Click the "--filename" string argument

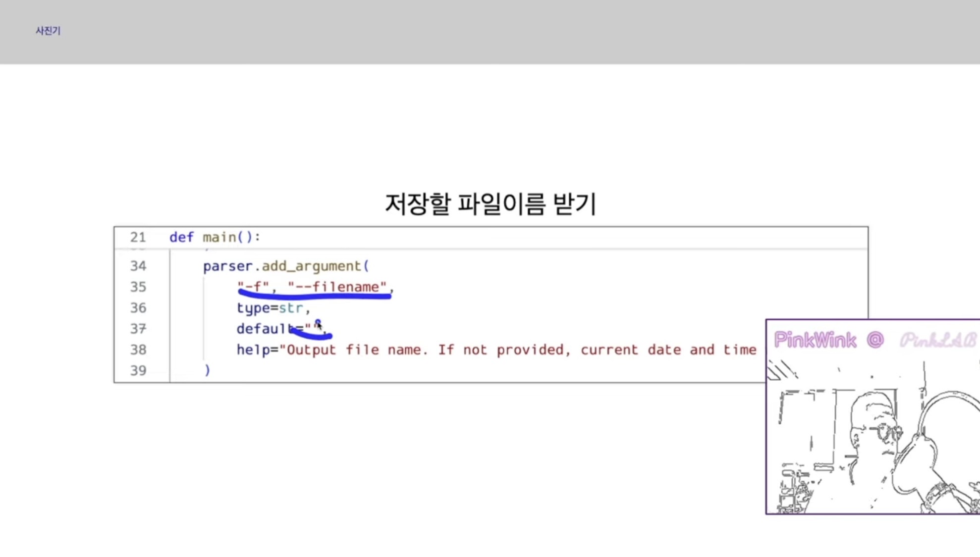[x=337, y=287]
